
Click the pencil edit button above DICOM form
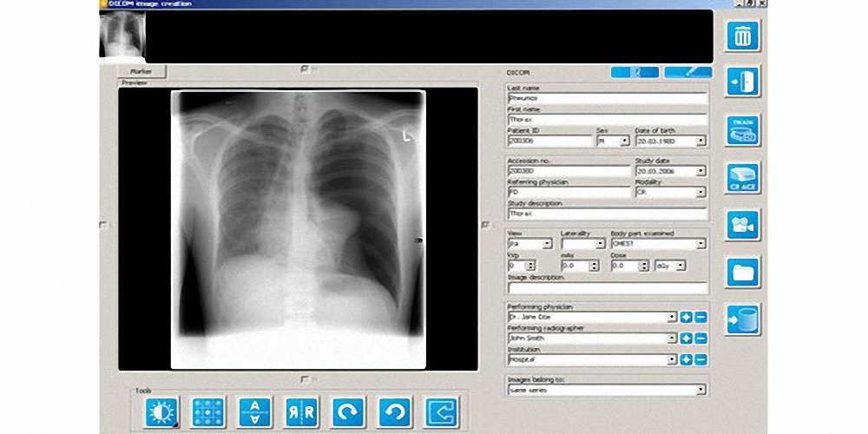coord(688,72)
